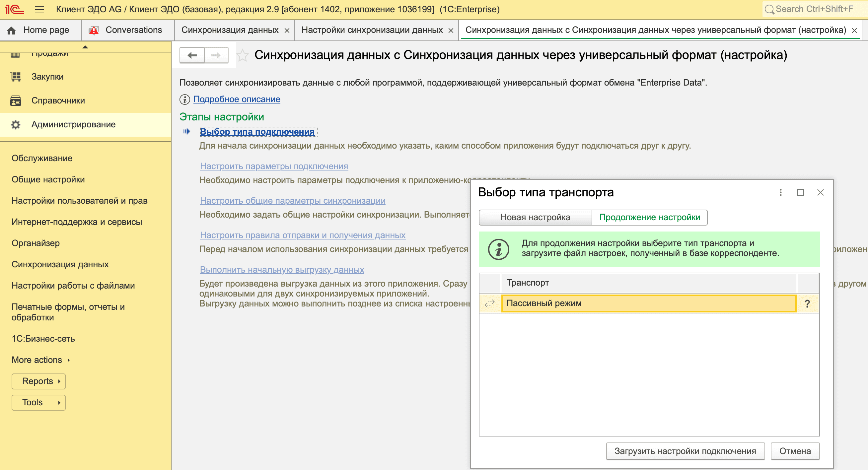Click the Администрирование gear section

pos(73,125)
